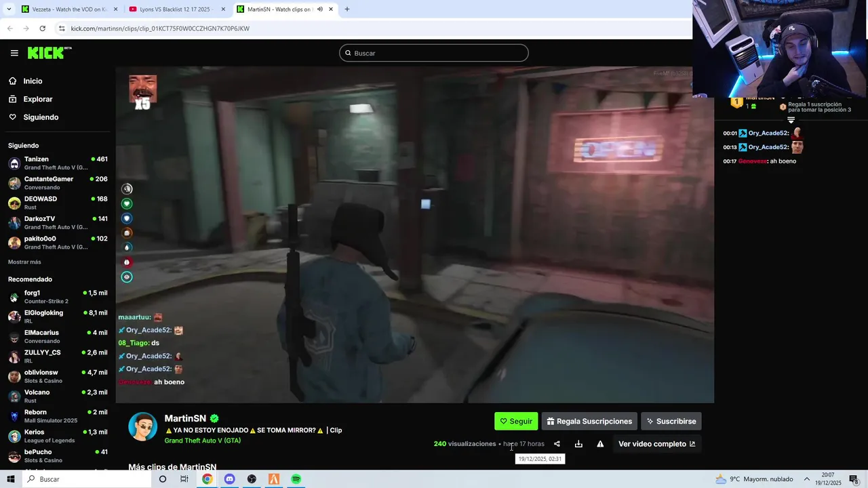The width and height of the screenshot is (868, 488).
Task: Close the Lyons VS Blacklist tab
Action: click(223, 9)
